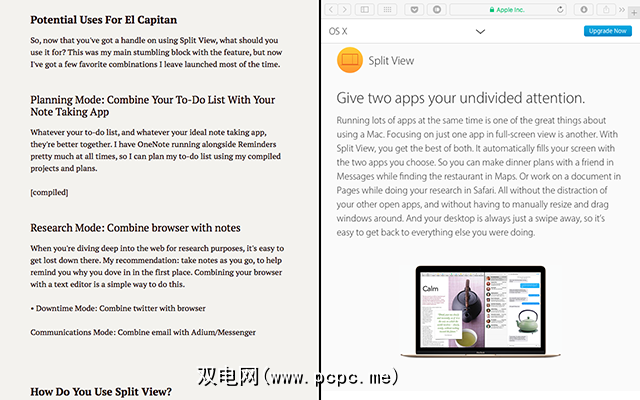Save page with Pocket extension button
This screenshot has height=400, width=640.
(x=414, y=9)
